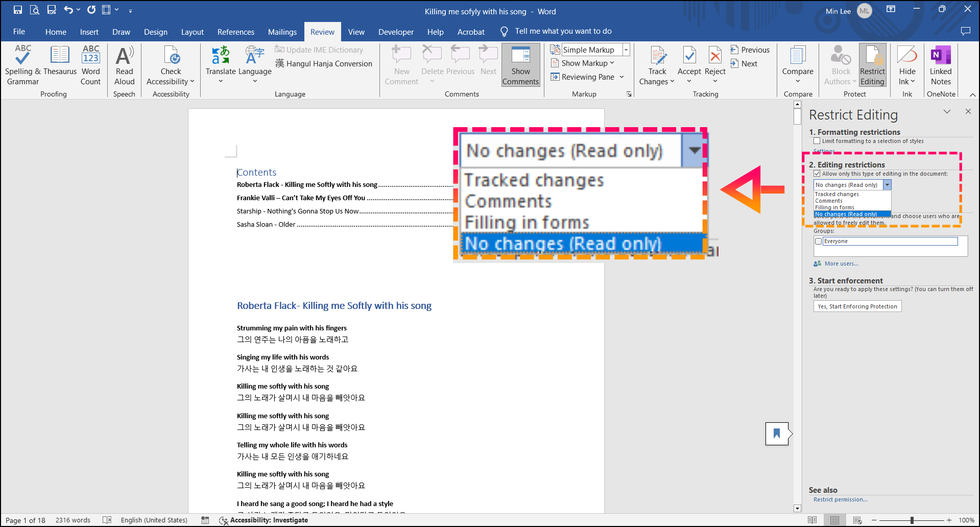Click the zoom in plus button

tap(949, 520)
